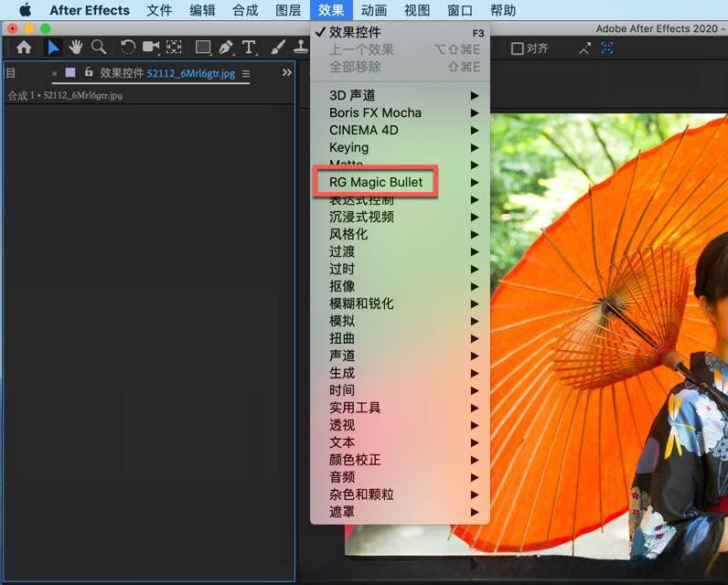This screenshot has width=728, height=585.
Task: Click the 52112_6Mrl6gtr.jpg layer name link
Action: (190, 73)
